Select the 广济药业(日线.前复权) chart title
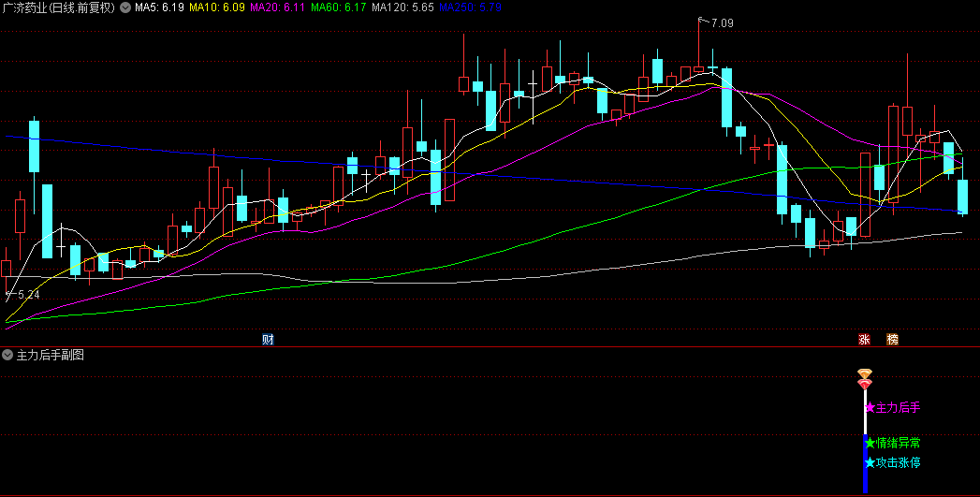The width and height of the screenshot is (980, 497). (x=59, y=7)
